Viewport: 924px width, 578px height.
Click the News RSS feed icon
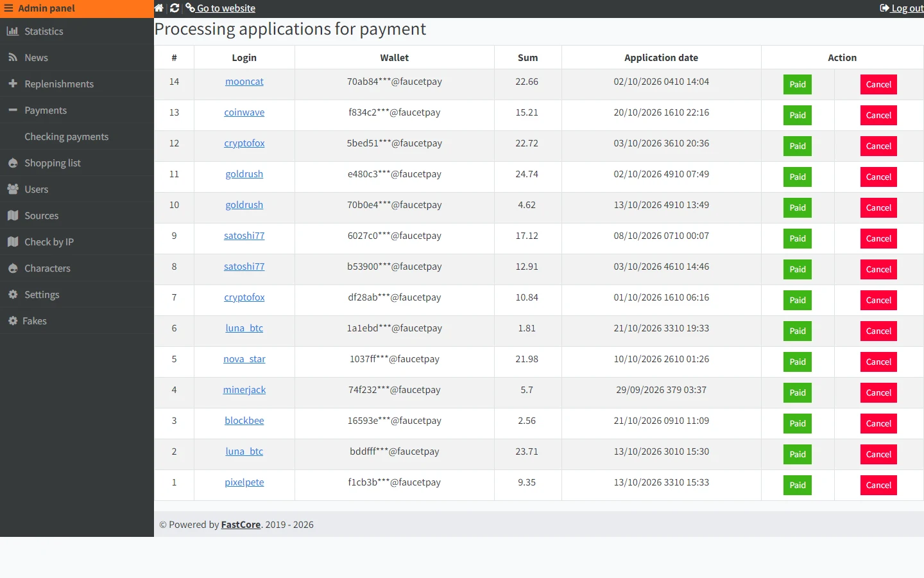pyautogui.click(x=13, y=57)
